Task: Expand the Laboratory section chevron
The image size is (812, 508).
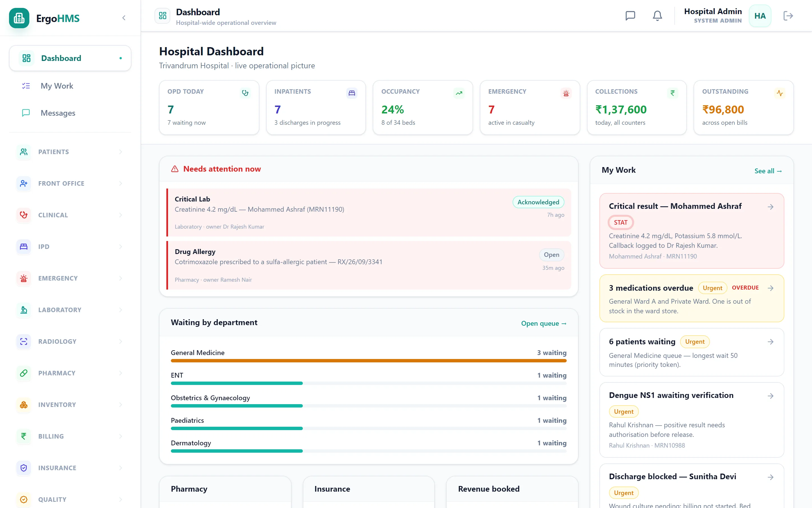Action: tap(120, 310)
